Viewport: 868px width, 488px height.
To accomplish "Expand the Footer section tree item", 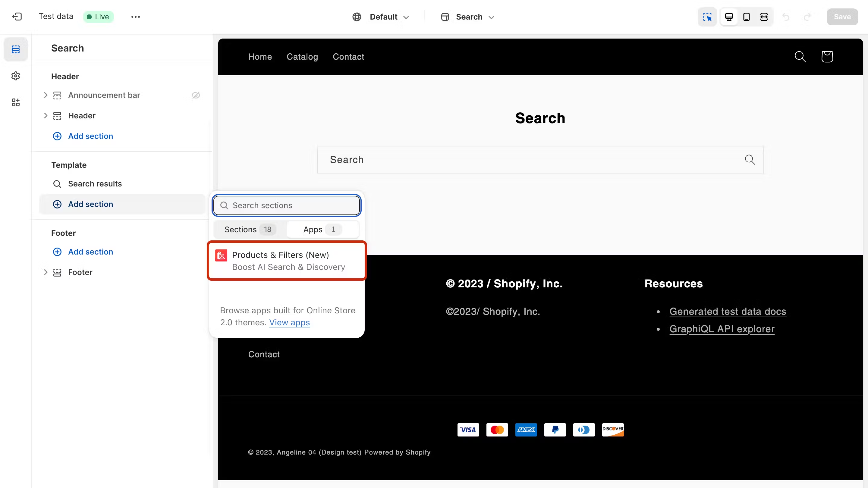I will 46,272.
